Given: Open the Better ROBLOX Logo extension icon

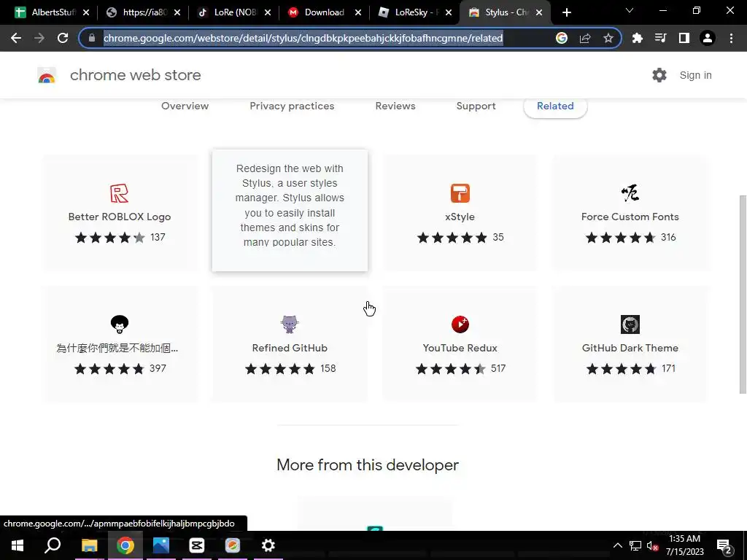Looking at the screenshot, I should click(119, 193).
